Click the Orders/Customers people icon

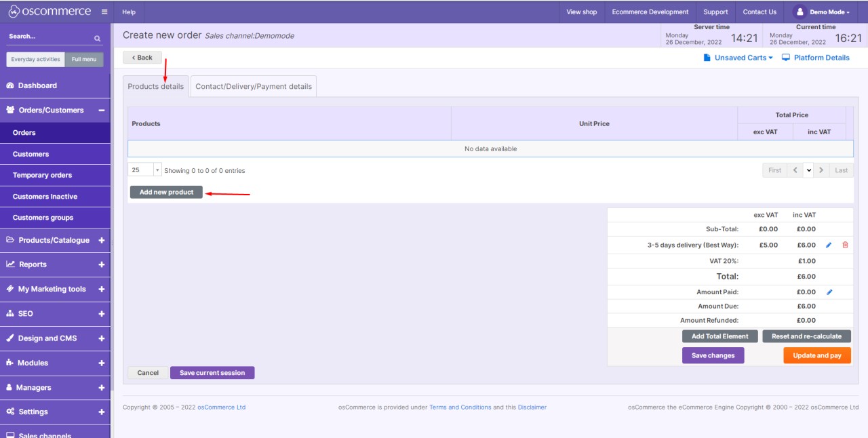coord(10,110)
